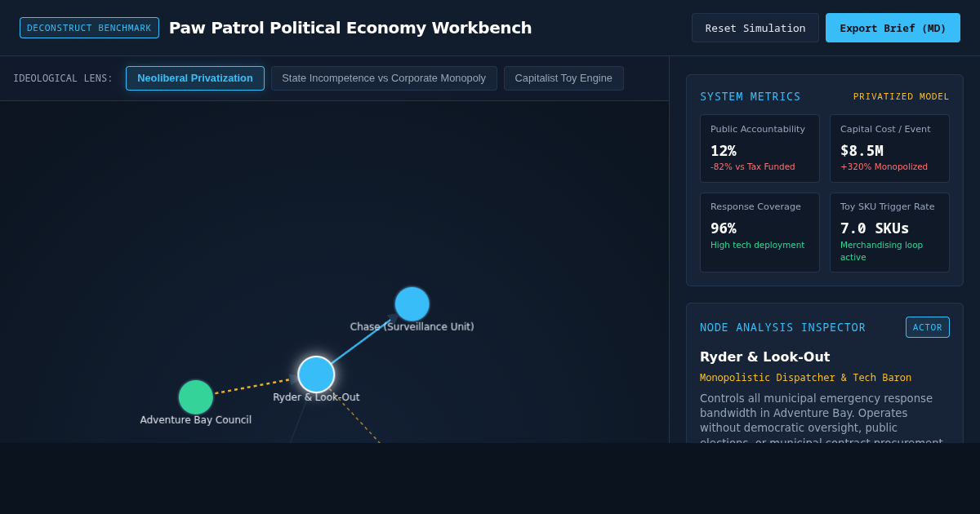Switch to State Incompetence vs Corporate Monopoly

point(384,78)
